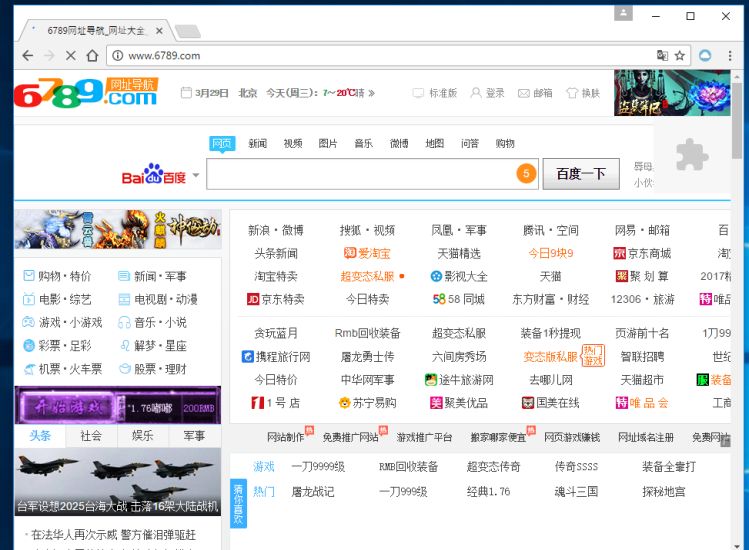Bookmark this page with the star icon
This screenshot has height=550, width=749.
coord(680,55)
